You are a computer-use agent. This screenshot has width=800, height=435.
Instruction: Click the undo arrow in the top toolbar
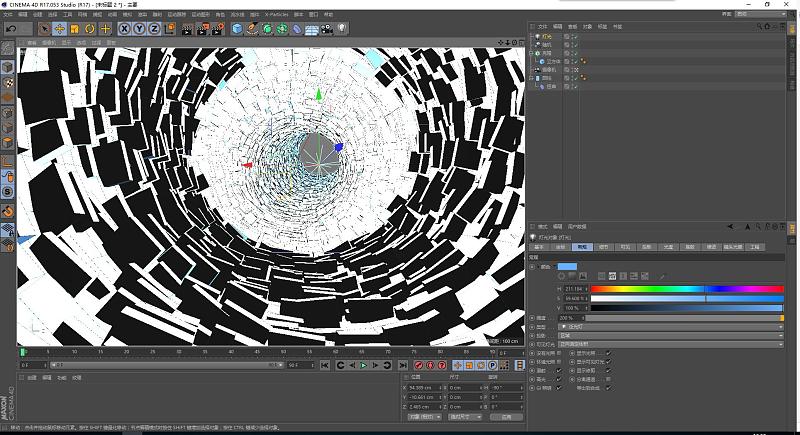(10, 29)
